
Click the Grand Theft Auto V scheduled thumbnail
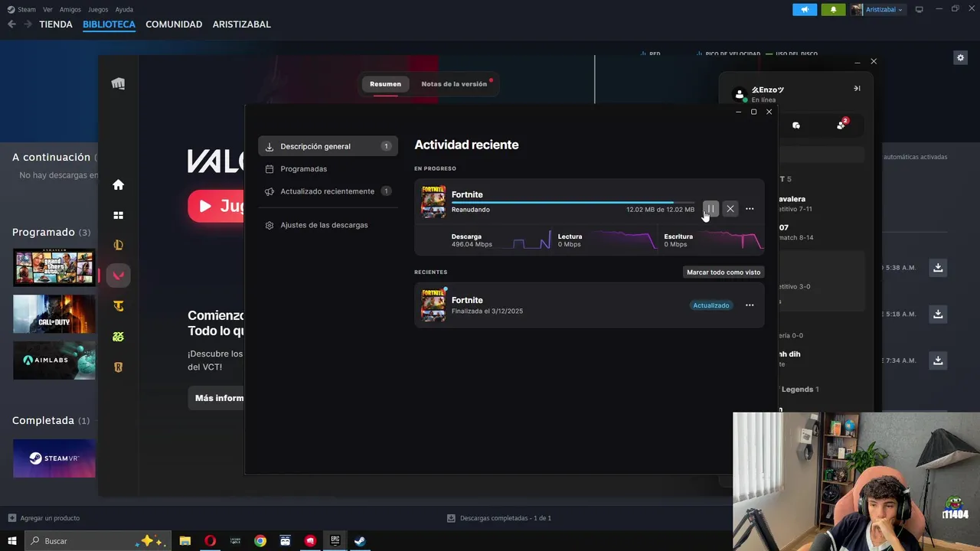click(54, 267)
